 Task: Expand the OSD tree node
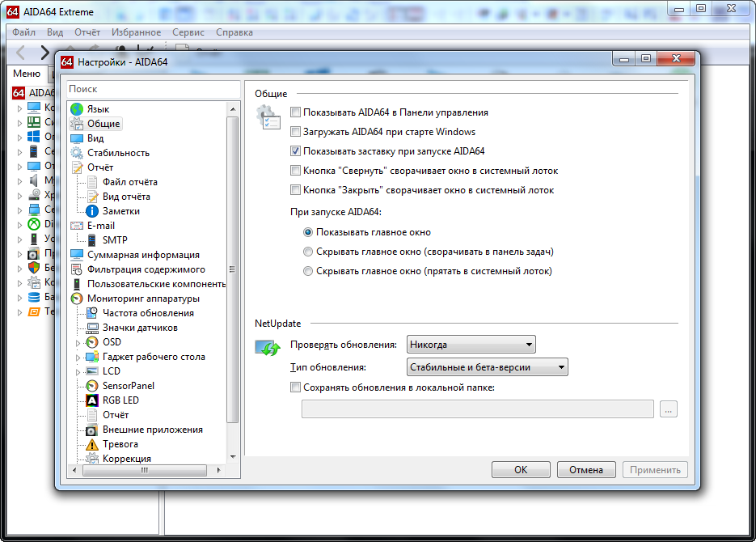tap(78, 343)
